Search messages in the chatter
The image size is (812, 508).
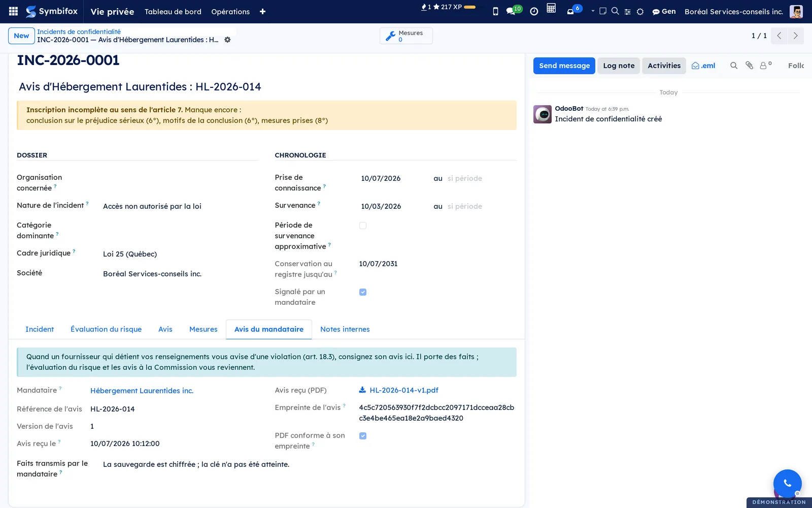(x=734, y=66)
